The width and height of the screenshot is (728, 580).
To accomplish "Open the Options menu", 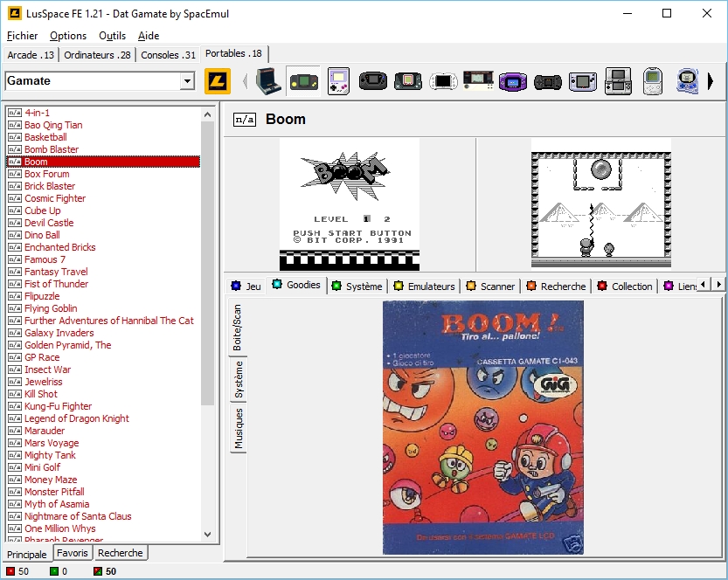I will tap(68, 36).
